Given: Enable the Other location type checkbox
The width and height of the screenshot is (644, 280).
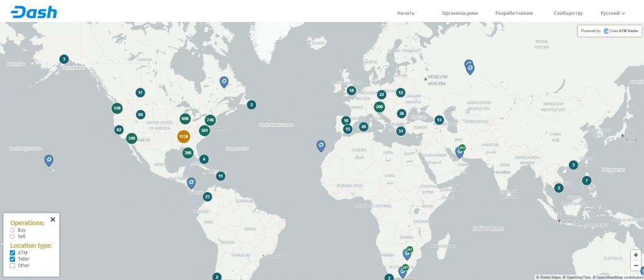Looking at the screenshot, I should pos(13,266).
